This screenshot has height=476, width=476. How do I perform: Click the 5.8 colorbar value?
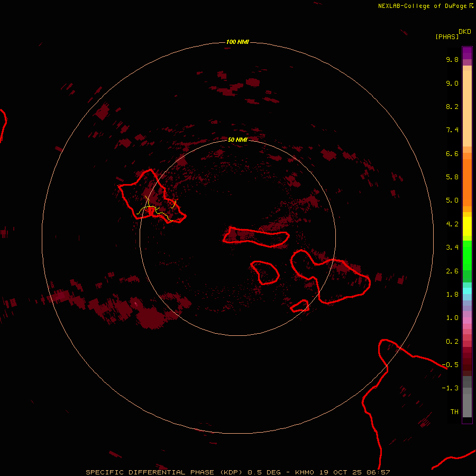[452, 177]
